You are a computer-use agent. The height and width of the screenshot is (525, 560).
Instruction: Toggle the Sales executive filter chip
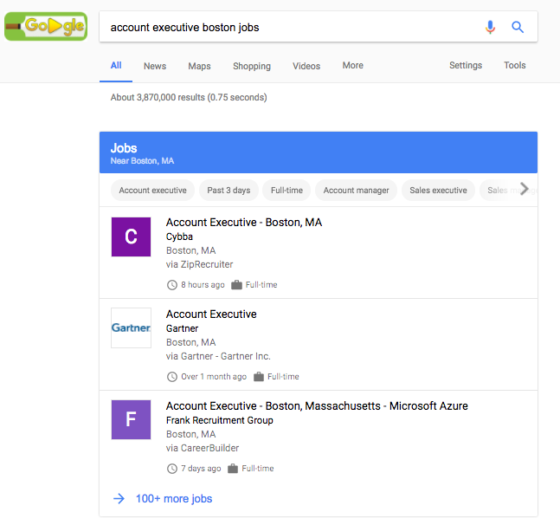tap(438, 190)
